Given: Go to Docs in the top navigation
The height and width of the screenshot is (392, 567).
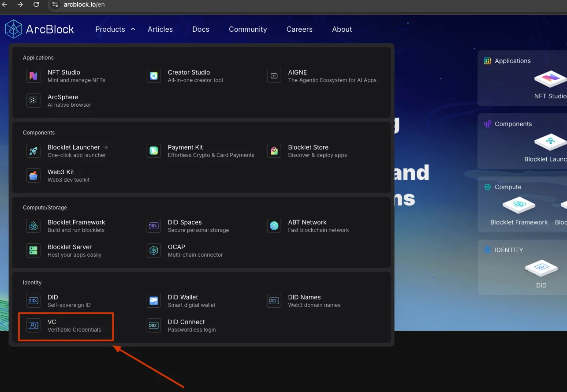Looking at the screenshot, I should pyautogui.click(x=201, y=29).
